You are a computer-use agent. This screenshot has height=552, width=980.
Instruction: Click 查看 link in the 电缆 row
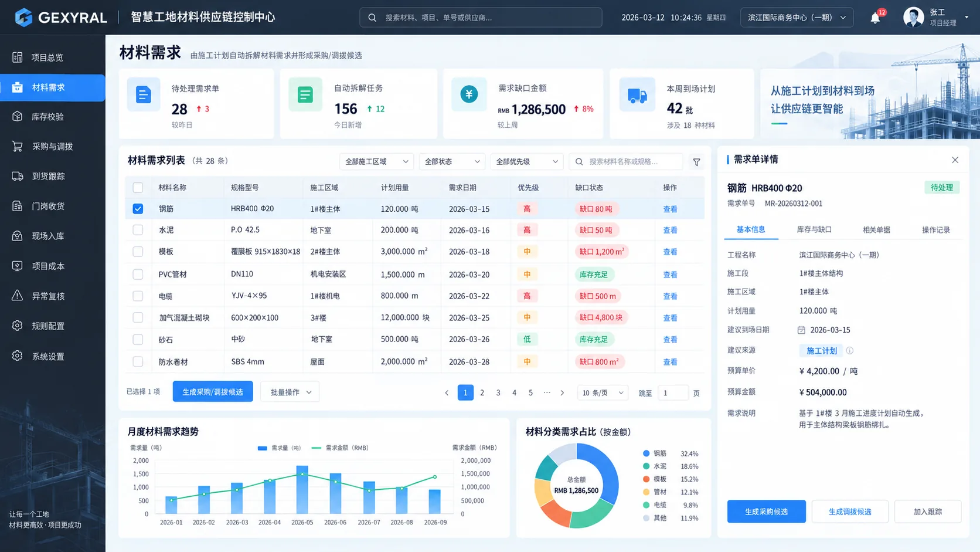pyautogui.click(x=670, y=296)
